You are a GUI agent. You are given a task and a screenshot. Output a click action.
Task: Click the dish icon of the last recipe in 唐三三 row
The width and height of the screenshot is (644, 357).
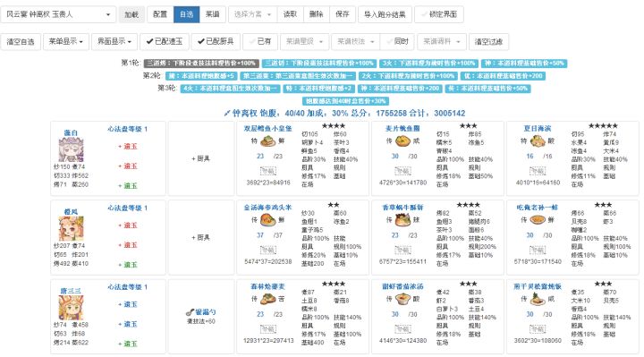(x=538, y=299)
